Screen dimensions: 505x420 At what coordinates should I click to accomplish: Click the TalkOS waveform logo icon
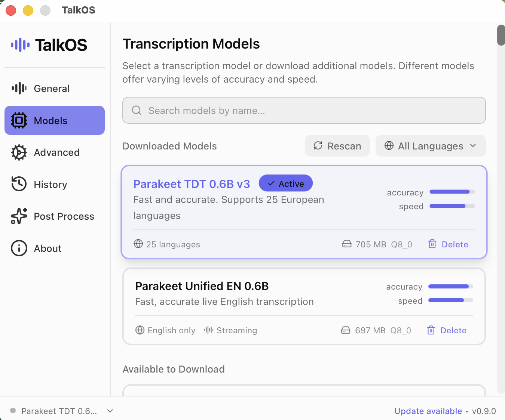tap(20, 45)
